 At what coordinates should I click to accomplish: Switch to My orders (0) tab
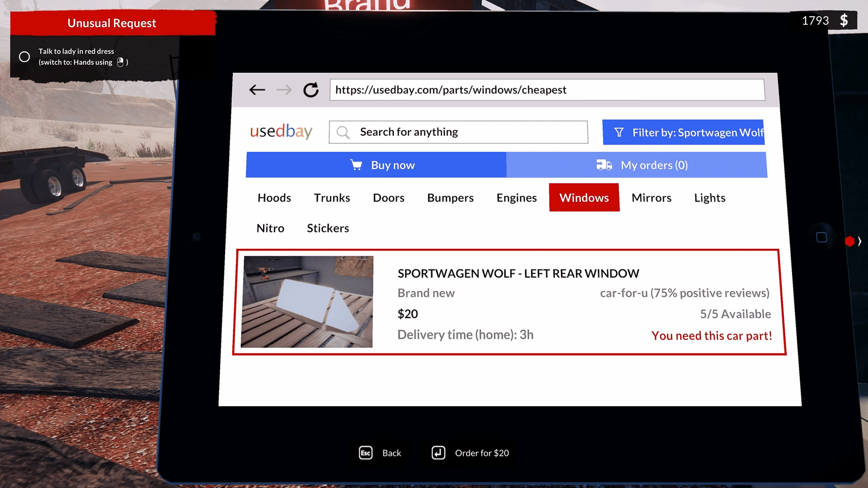tap(636, 165)
